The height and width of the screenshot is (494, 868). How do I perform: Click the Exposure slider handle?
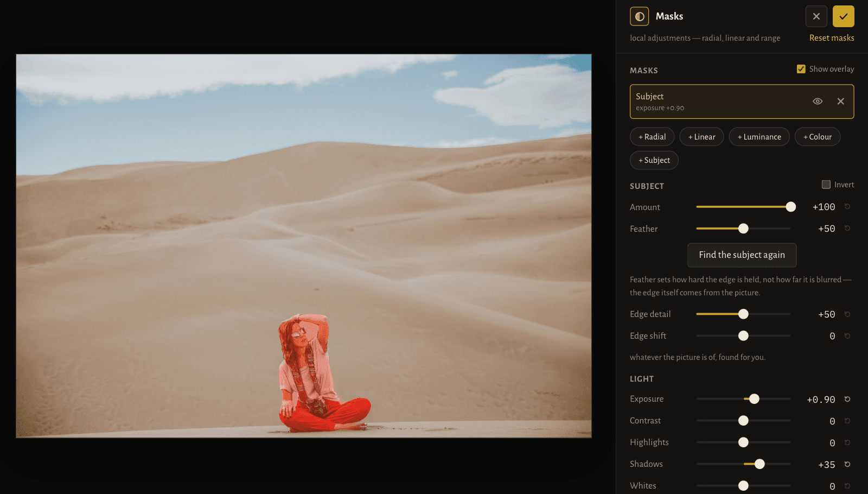[x=754, y=398]
